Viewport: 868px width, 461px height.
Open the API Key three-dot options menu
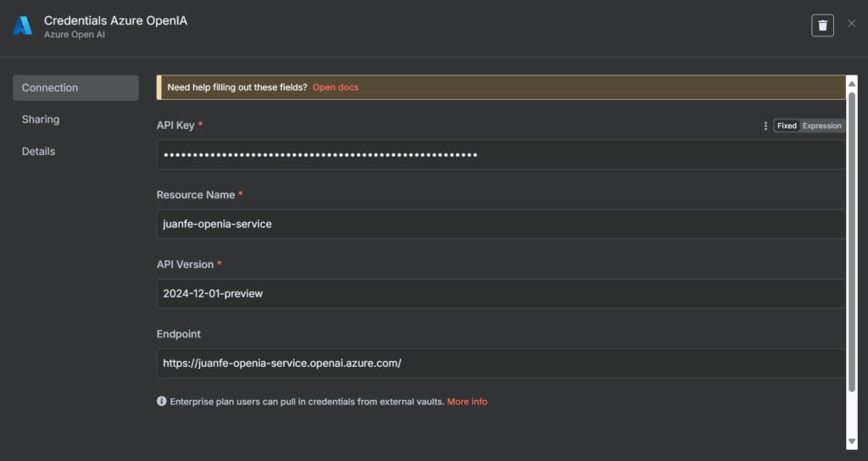[765, 125]
